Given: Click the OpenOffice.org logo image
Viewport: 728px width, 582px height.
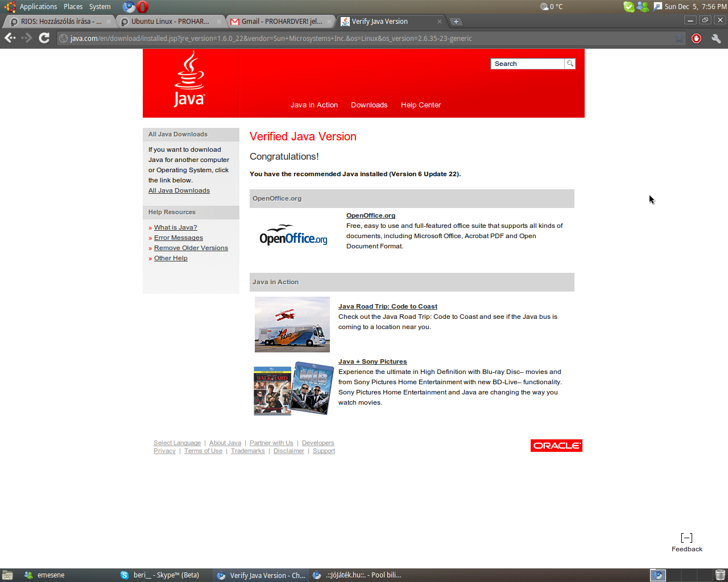Looking at the screenshot, I should (293, 235).
